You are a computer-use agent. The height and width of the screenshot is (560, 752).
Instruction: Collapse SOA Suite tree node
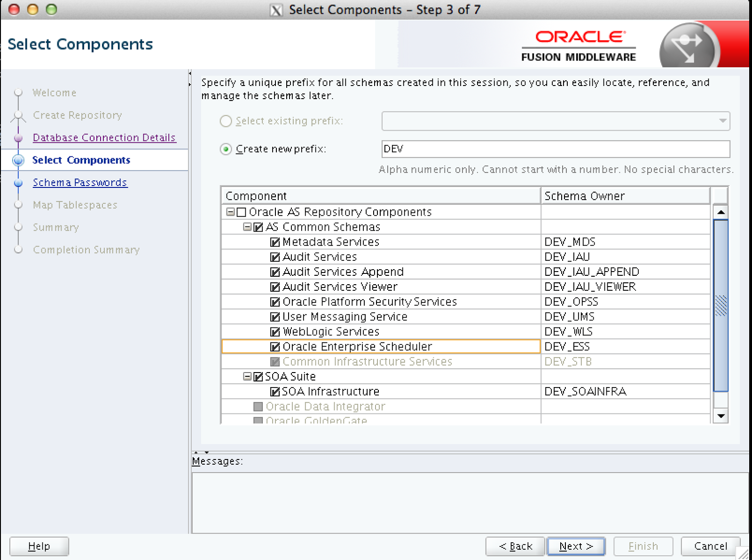247,376
